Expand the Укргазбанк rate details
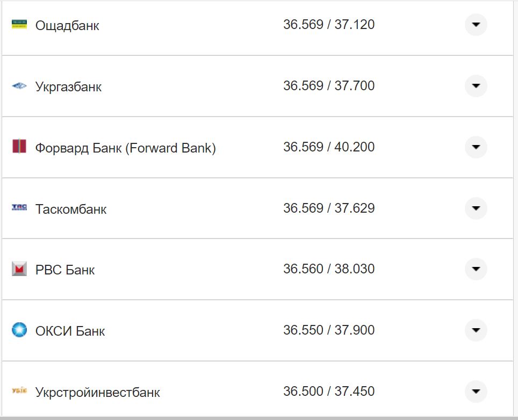The image size is (518, 420). [476, 85]
